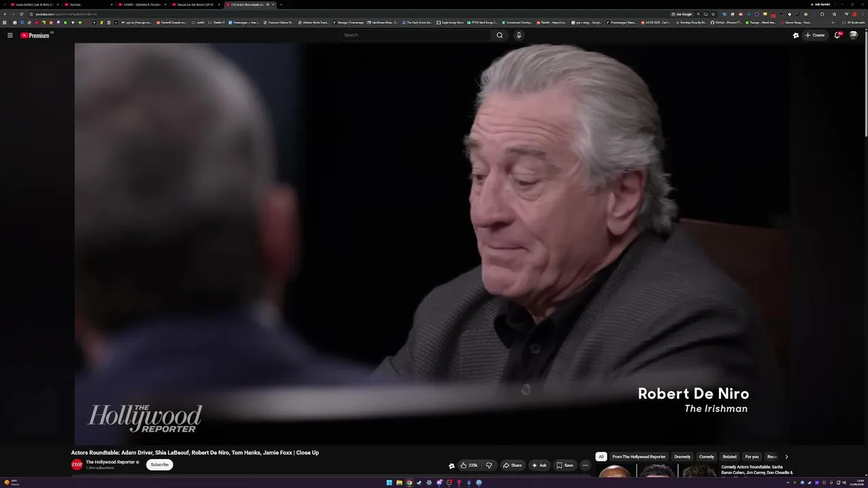Select the Related filter chip
Screen dimensions: 868x488
tap(730, 457)
